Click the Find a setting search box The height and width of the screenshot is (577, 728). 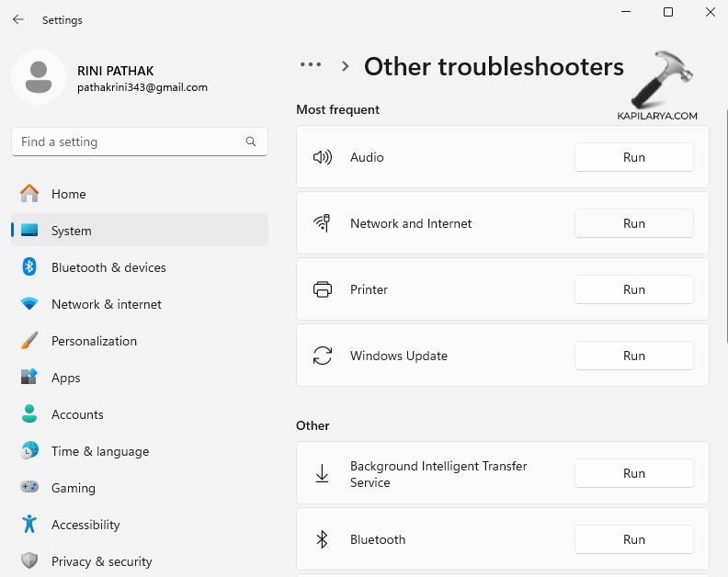point(129,141)
